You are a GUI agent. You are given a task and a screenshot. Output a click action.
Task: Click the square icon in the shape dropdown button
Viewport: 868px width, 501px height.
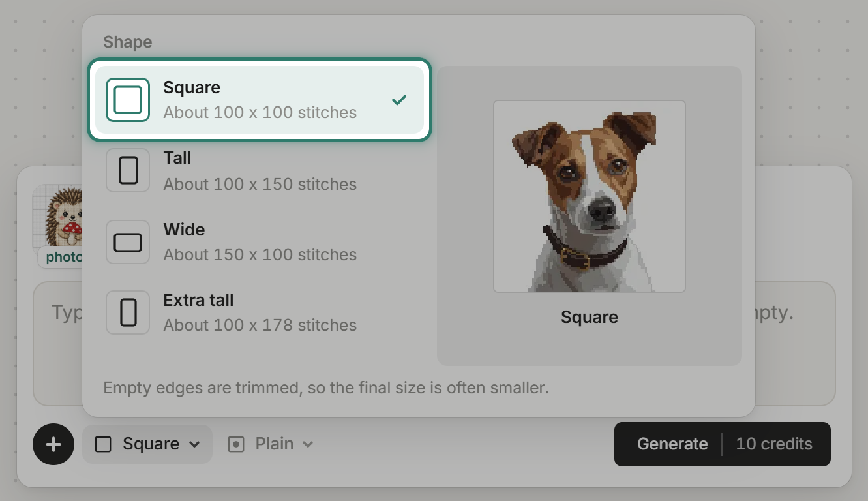point(103,444)
